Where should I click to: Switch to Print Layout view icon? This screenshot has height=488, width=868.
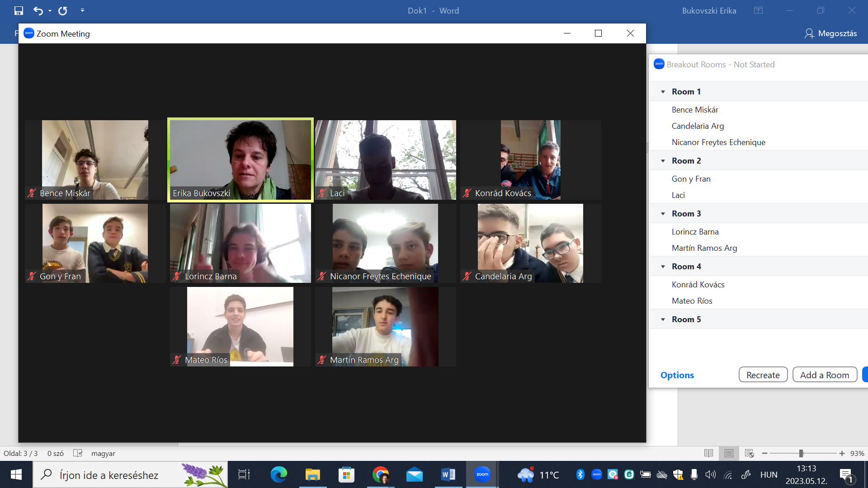(729, 453)
